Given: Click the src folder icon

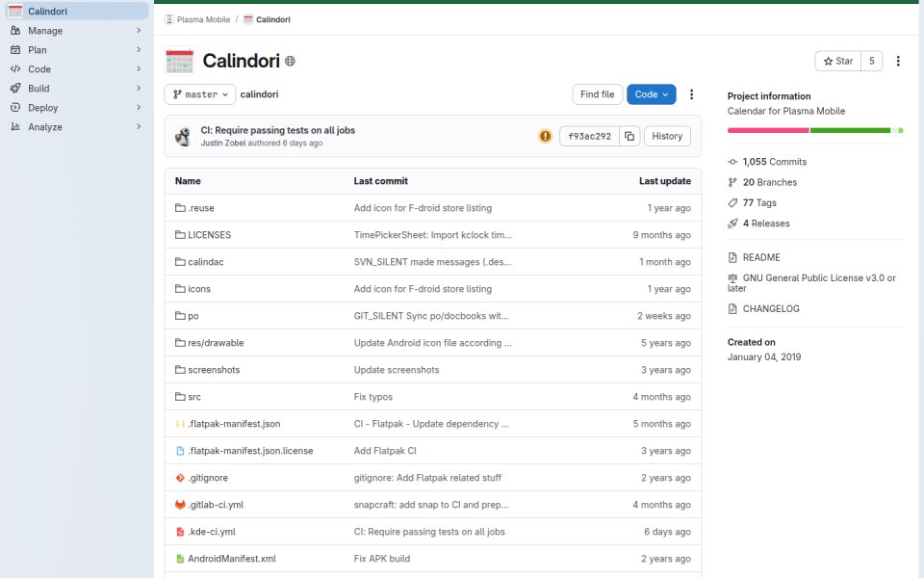Looking at the screenshot, I should pos(180,397).
